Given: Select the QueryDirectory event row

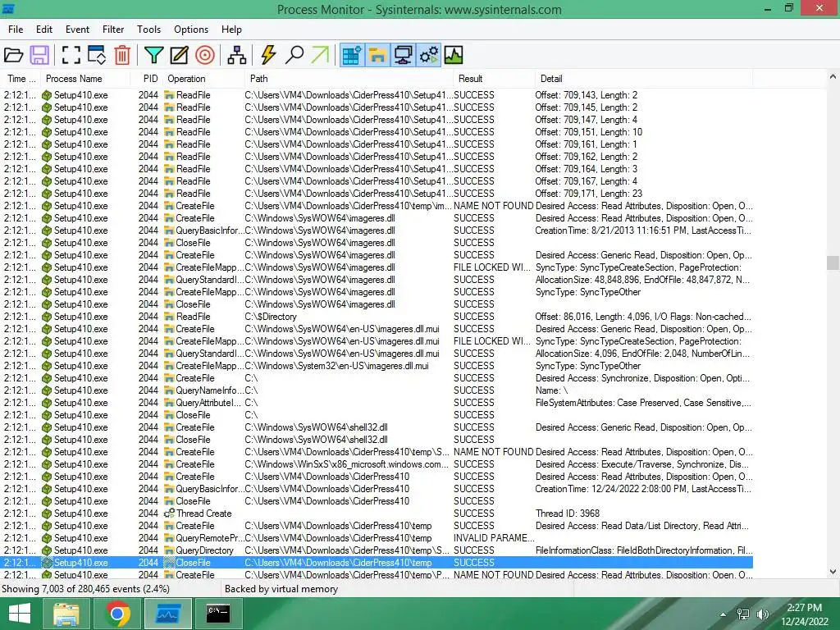Looking at the screenshot, I should point(377,550).
